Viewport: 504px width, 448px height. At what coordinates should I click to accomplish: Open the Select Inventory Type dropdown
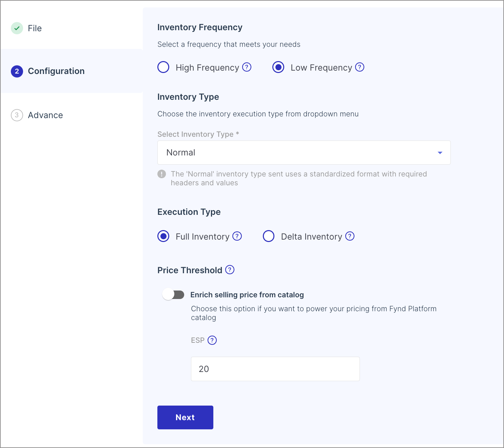tap(304, 153)
